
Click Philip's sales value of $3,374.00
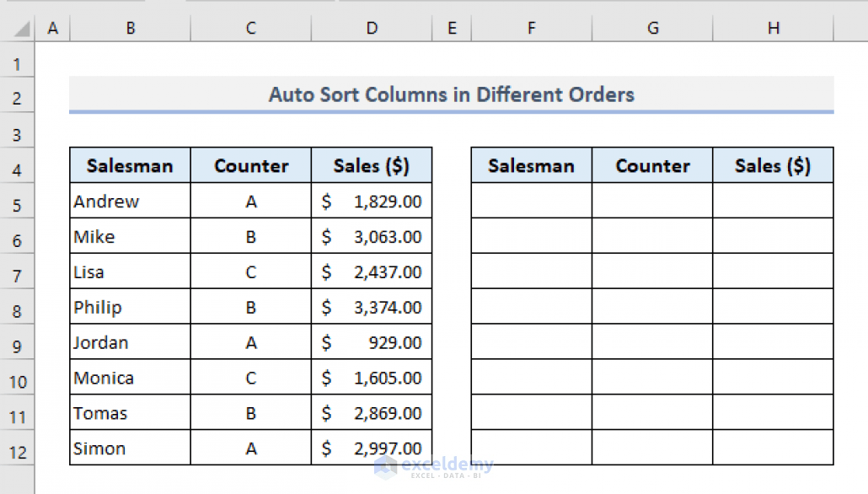[371, 307]
